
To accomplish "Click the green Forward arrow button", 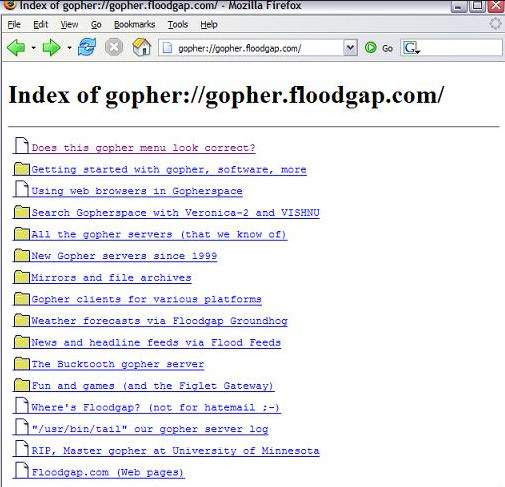I will [x=52, y=48].
